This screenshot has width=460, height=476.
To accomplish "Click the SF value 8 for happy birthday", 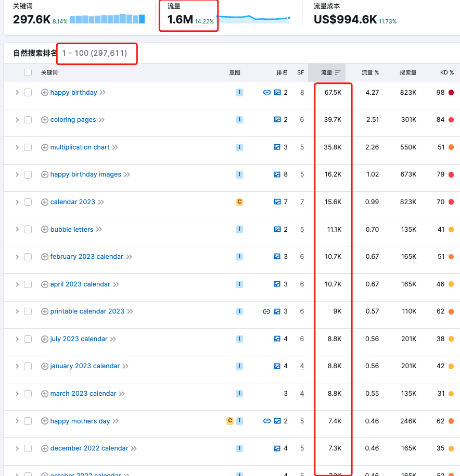I will point(302,93).
